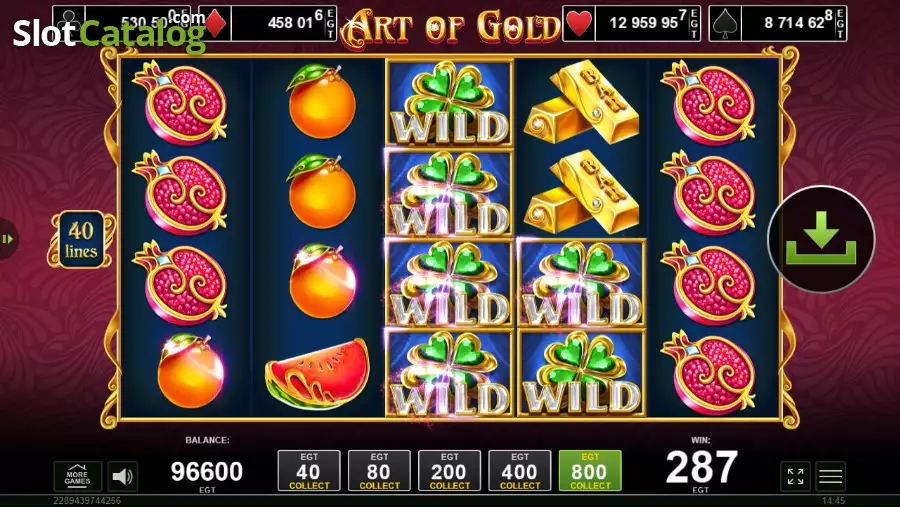Open the hamburger settings menu
The height and width of the screenshot is (507, 900).
(831, 476)
